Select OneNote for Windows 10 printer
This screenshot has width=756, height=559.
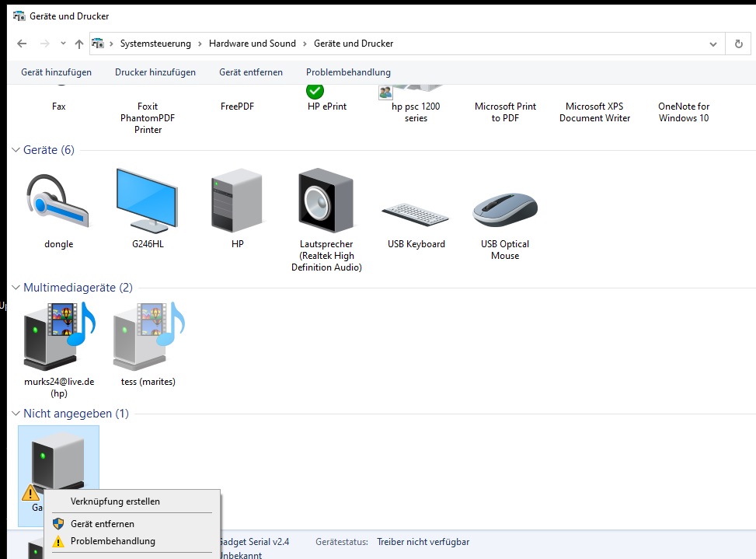[x=684, y=112]
